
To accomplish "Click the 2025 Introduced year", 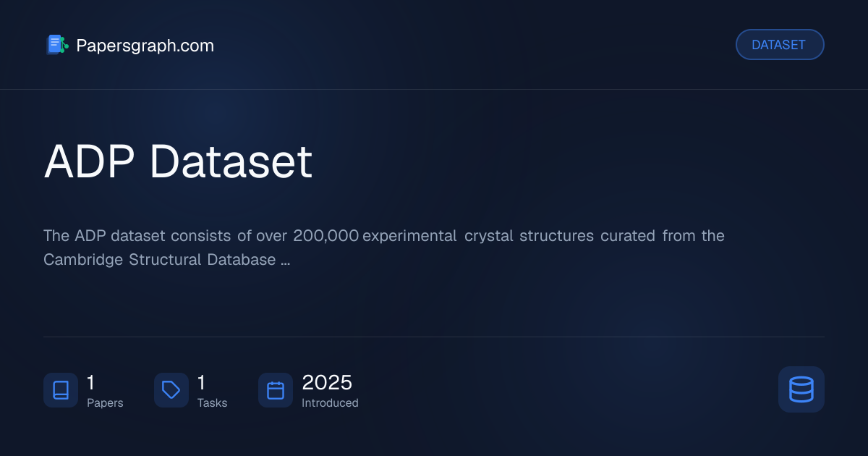I will 327,382.
